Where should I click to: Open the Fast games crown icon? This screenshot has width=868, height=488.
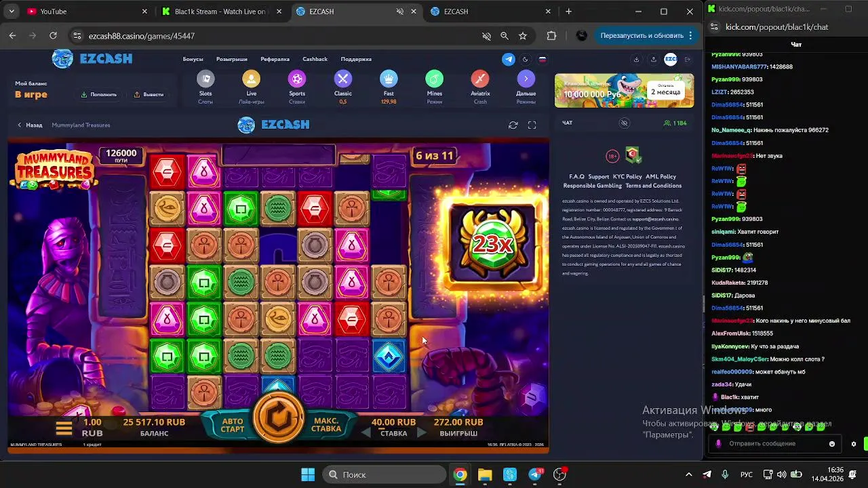click(389, 79)
